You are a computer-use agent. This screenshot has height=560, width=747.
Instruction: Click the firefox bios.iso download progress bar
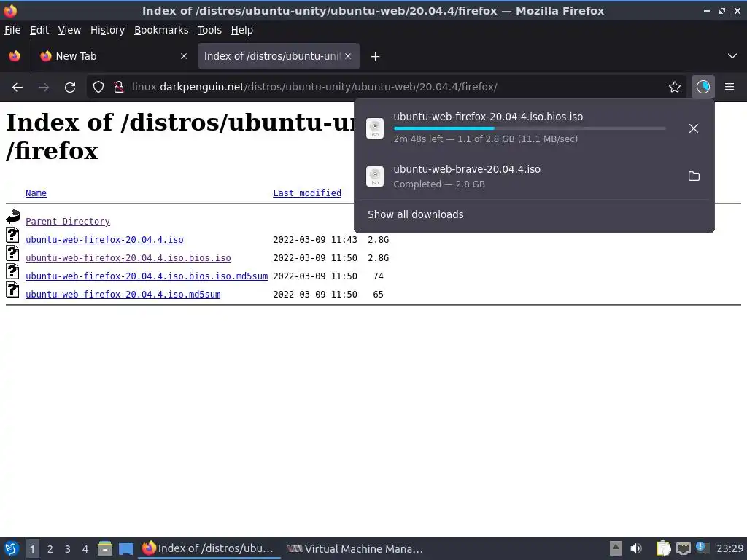click(x=530, y=128)
